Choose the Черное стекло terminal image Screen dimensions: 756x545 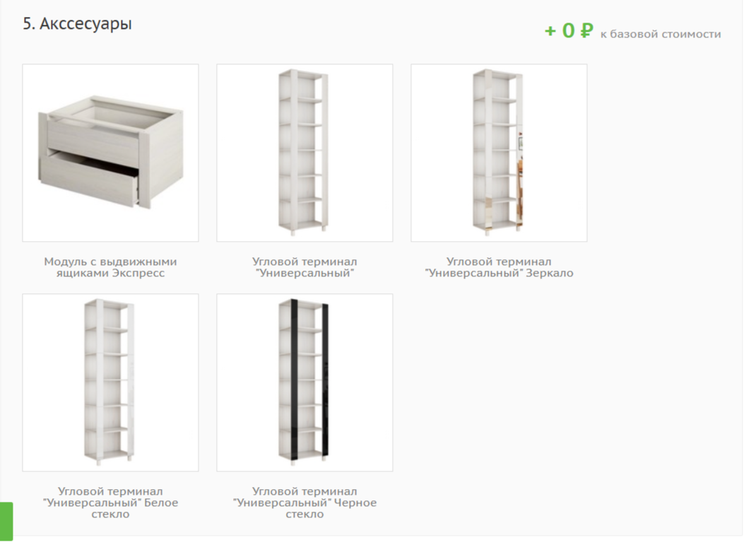(305, 382)
